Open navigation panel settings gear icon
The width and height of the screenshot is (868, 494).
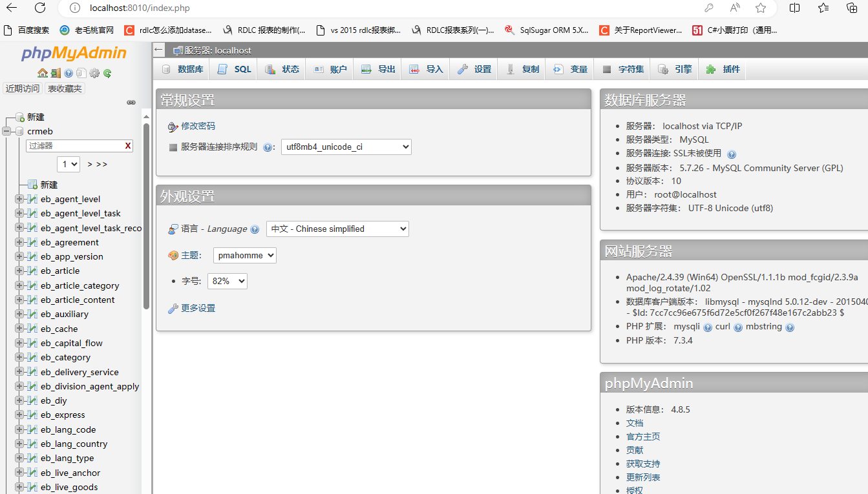[x=94, y=73]
